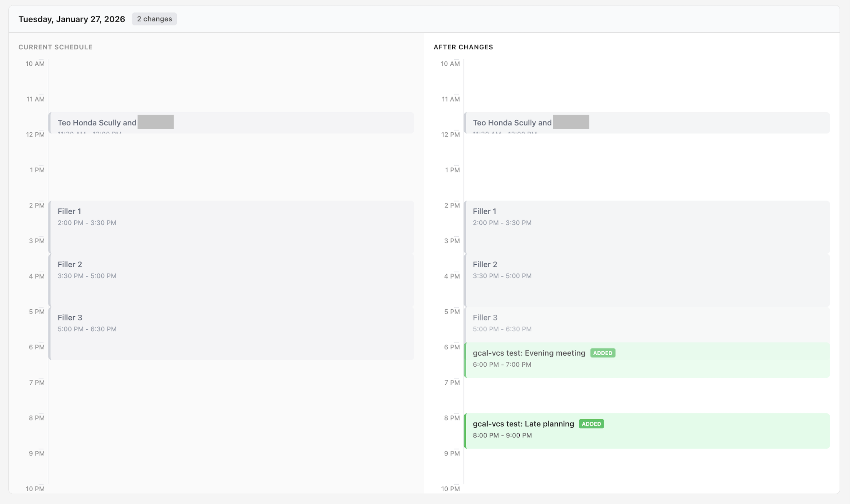
Task: Click '5:00 PM - 6:30 PM' in after changes
Action: (x=502, y=329)
